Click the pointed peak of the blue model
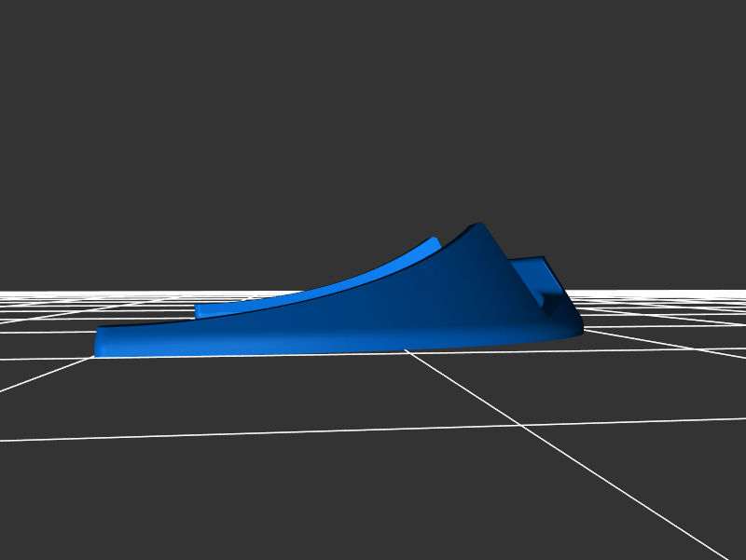The image size is (746, 560). pyautogui.click(x=478, y=226)
